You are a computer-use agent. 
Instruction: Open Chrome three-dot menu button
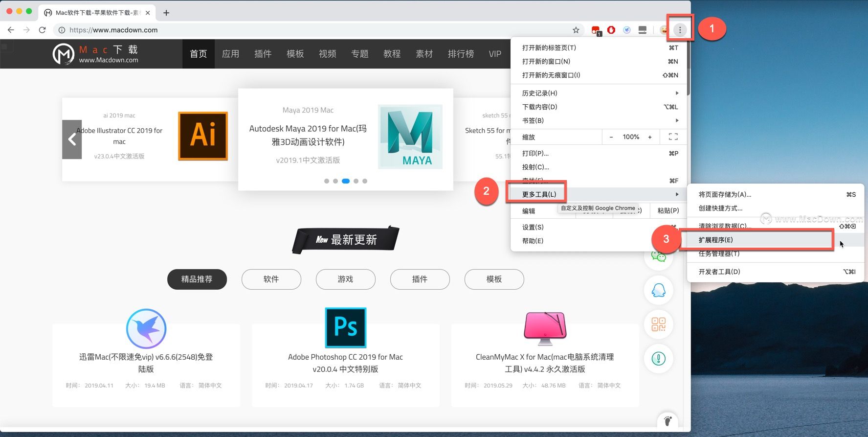click(x=680, y=30)
